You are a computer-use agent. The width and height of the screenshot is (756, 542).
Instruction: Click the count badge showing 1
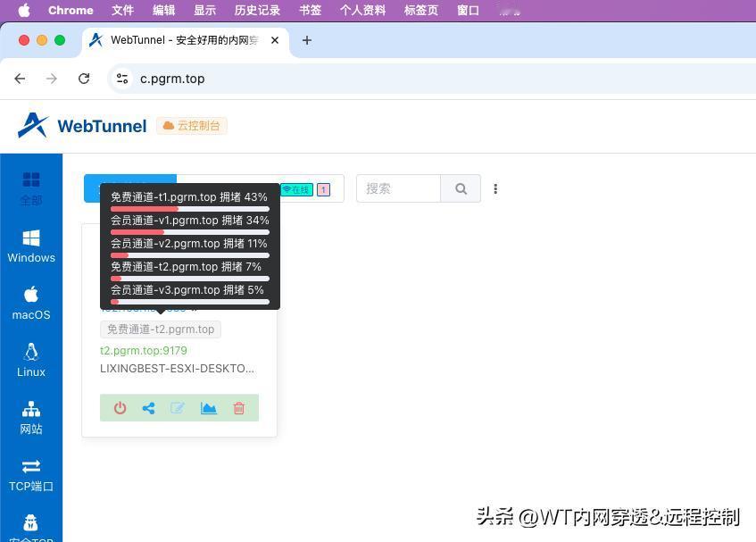[x=323, y=190]
